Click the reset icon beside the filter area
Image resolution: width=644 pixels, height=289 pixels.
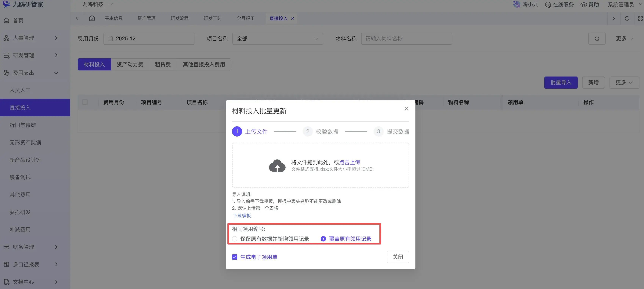click(597, 38)
